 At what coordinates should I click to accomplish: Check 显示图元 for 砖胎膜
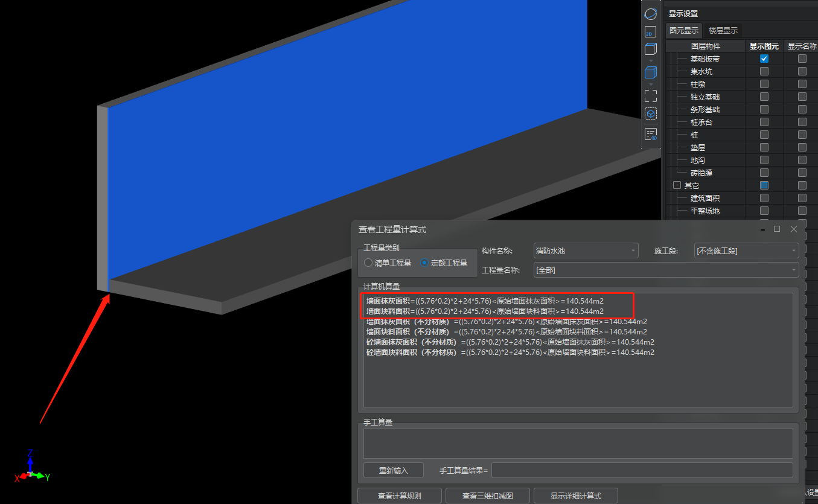764,173
